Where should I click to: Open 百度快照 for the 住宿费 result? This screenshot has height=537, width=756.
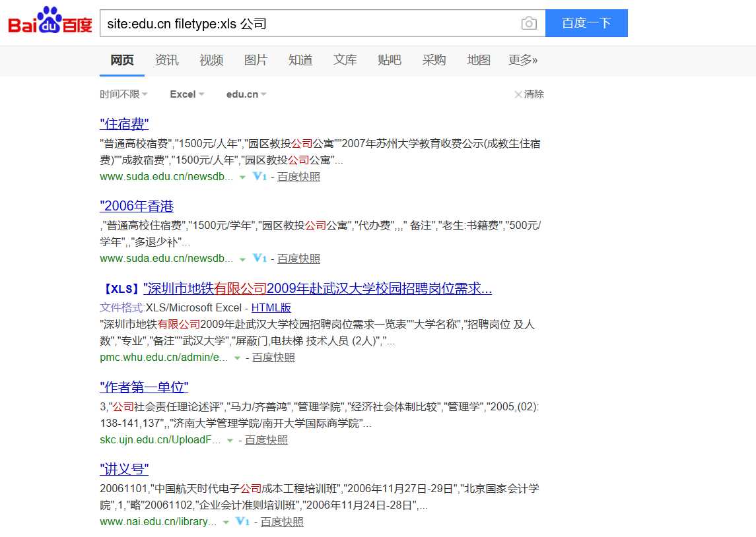pos(298,177)
